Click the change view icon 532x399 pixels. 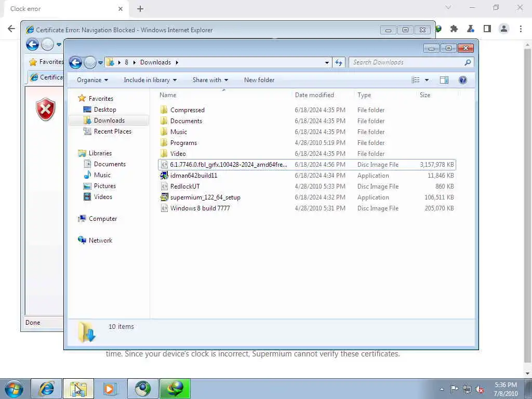(416, 80)
